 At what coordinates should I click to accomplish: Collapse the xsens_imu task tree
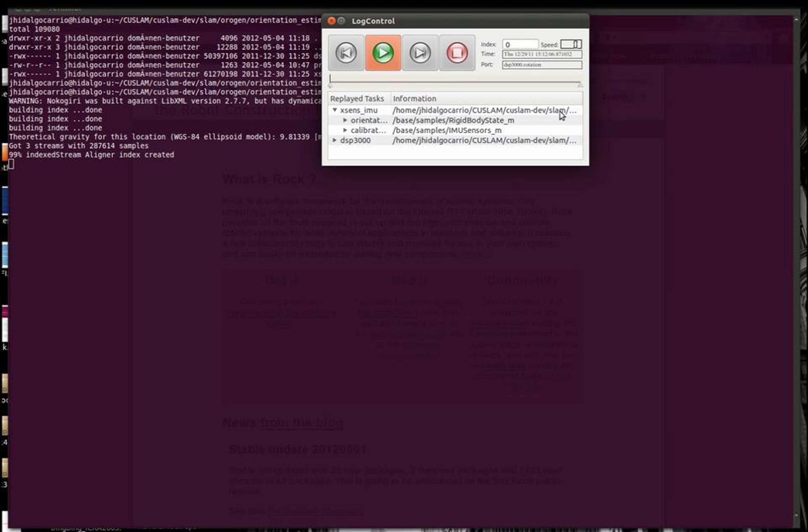pyautogui.click(x=335, y=110)
